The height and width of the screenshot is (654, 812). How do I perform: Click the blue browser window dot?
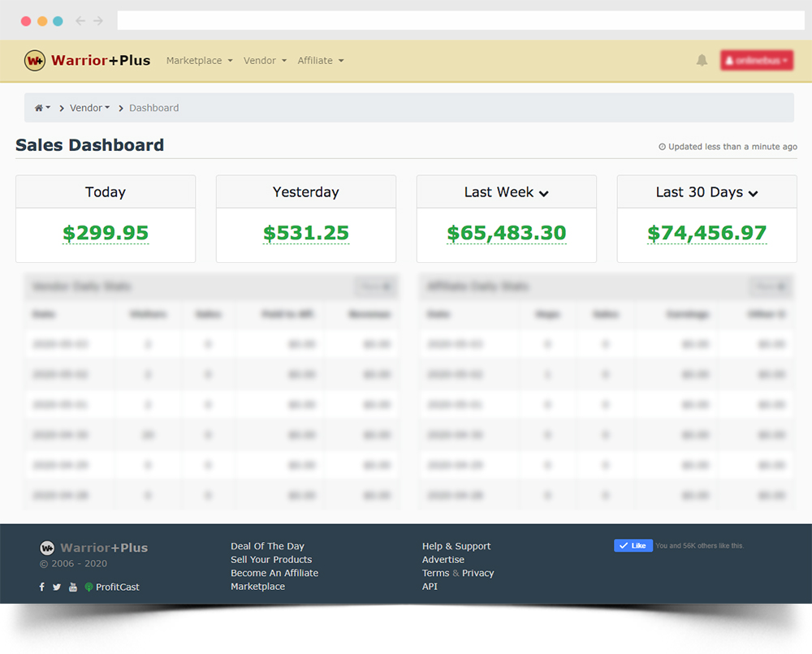[x=58, y=21]
